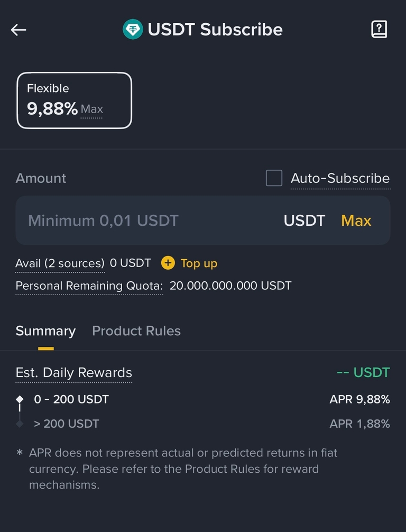Viewport: 406px width, 532px height.
Task: Show Avail (2 sources) details
Action: coord(60,263)
